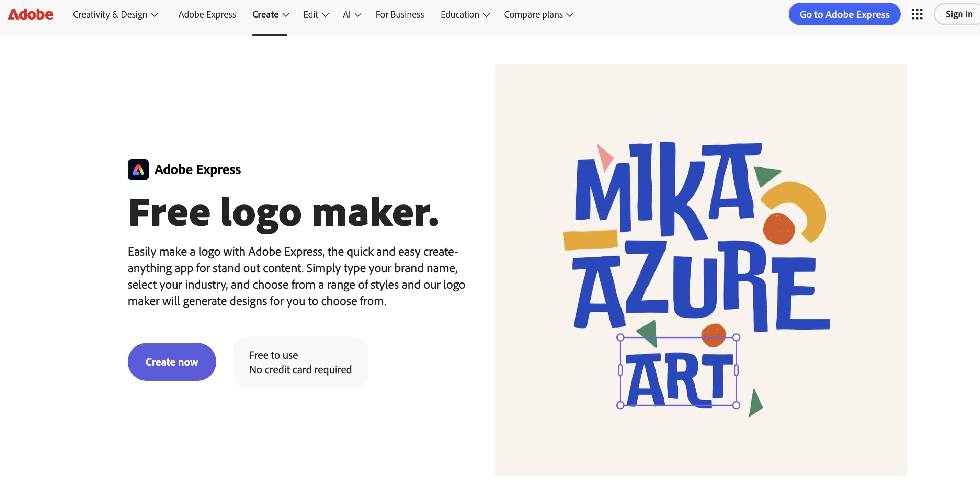Click the Sign in button

[x=958, y=14]
